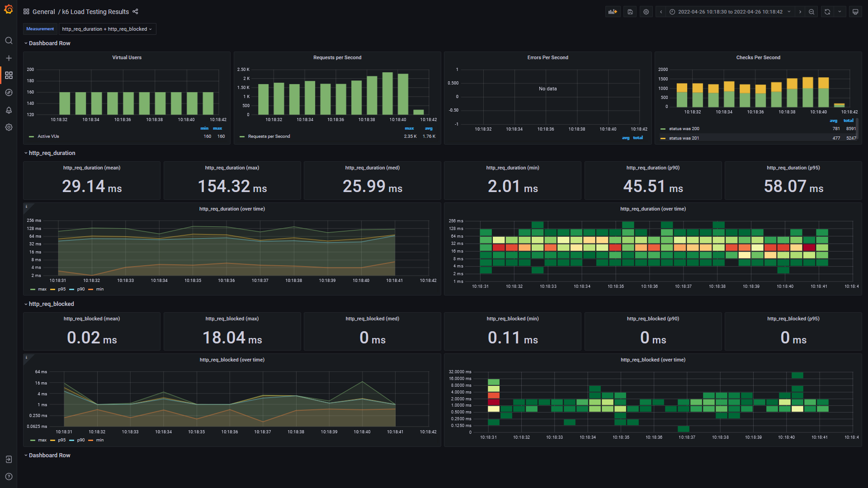Click the create plus icon in sidebar
The image size is (868, 488).
[x=9, y=58]
